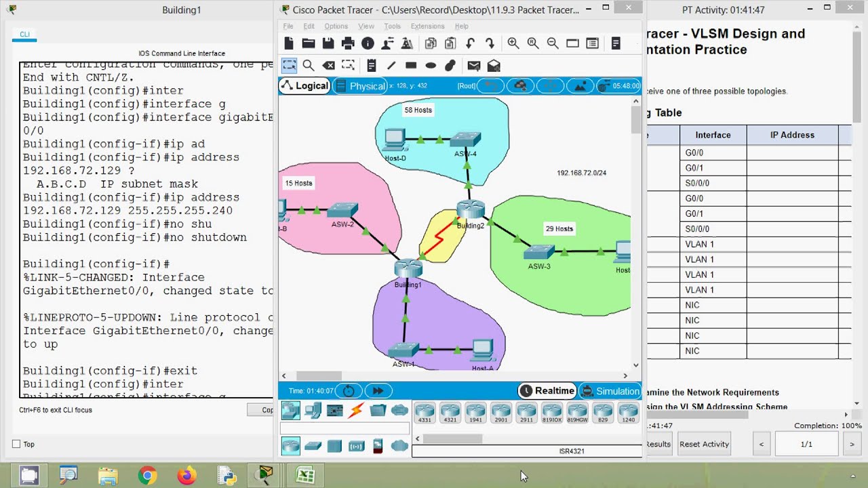868x488 pixels.
Task: Pick the Draw Ellipse tool
Action: coord(431,66)
